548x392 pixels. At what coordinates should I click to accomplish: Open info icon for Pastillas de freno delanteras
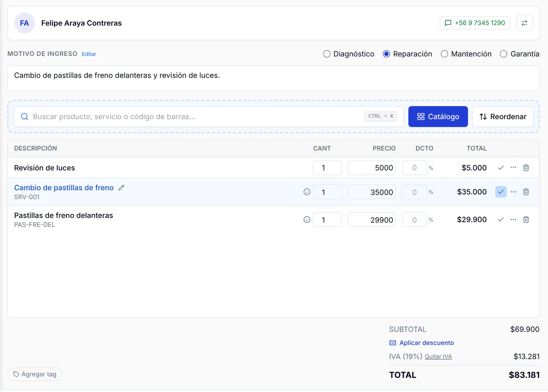coord(307,219)
